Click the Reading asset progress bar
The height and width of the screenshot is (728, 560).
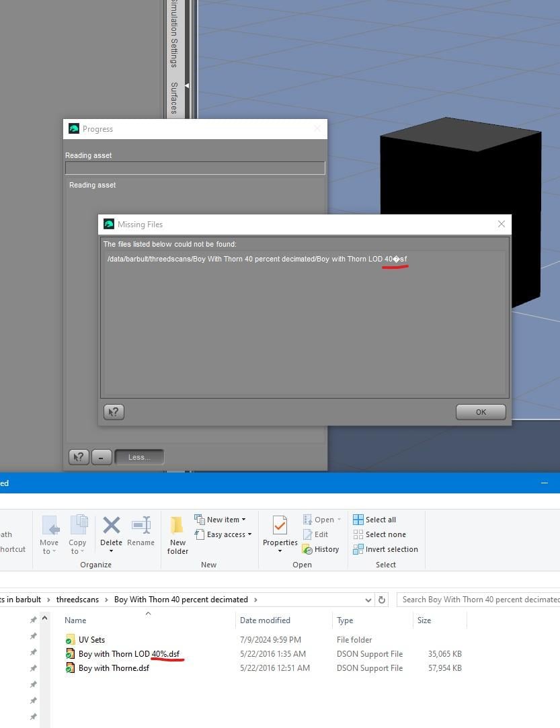(195, 168)
